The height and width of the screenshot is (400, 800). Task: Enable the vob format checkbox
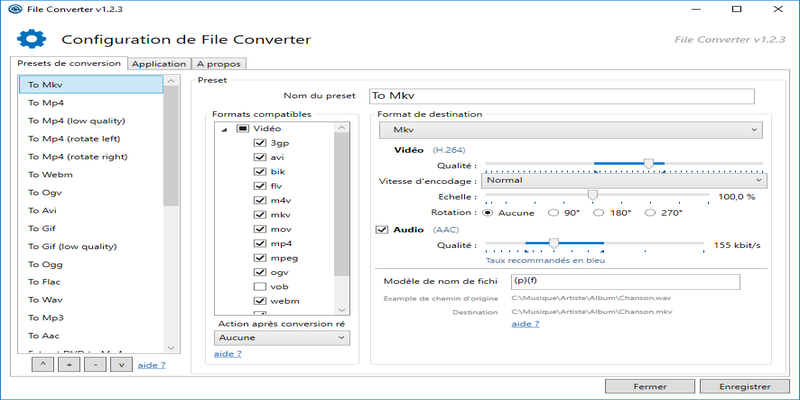(260, 286)
